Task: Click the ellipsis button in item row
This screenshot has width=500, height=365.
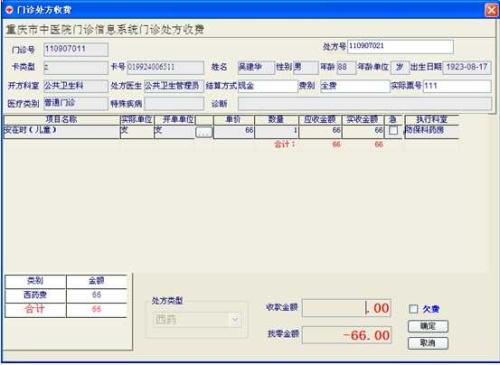Action: tap(204, 132)
